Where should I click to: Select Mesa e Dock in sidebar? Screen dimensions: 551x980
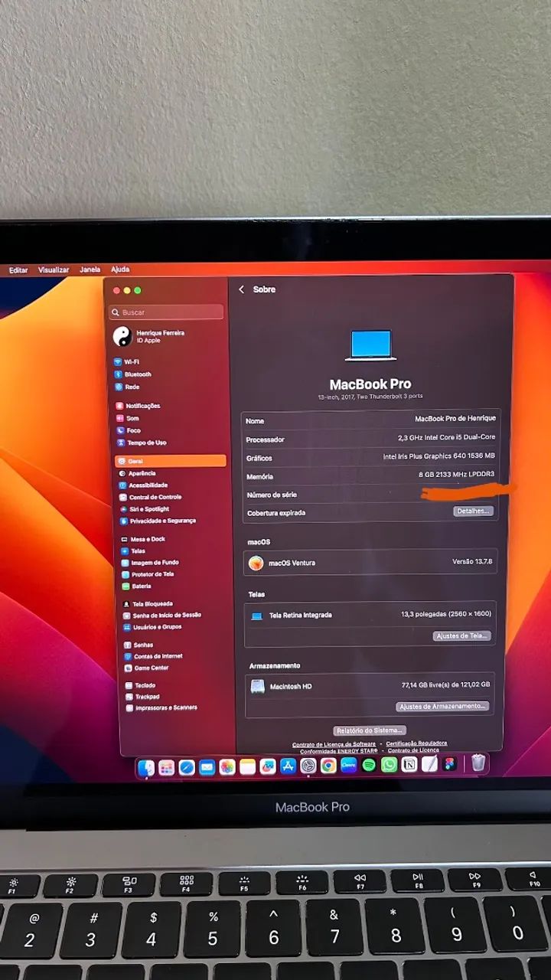coord(143,539)
